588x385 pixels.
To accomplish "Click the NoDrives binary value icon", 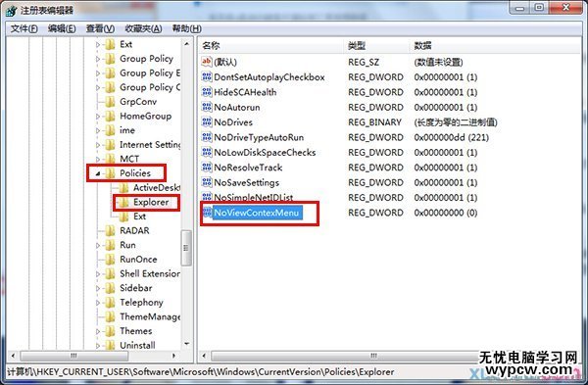I will point(207,122).
